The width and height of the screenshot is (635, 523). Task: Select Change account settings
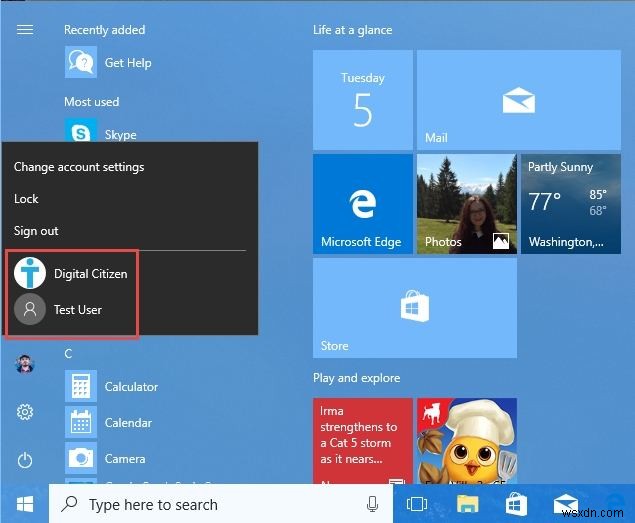tap(79, 167)
